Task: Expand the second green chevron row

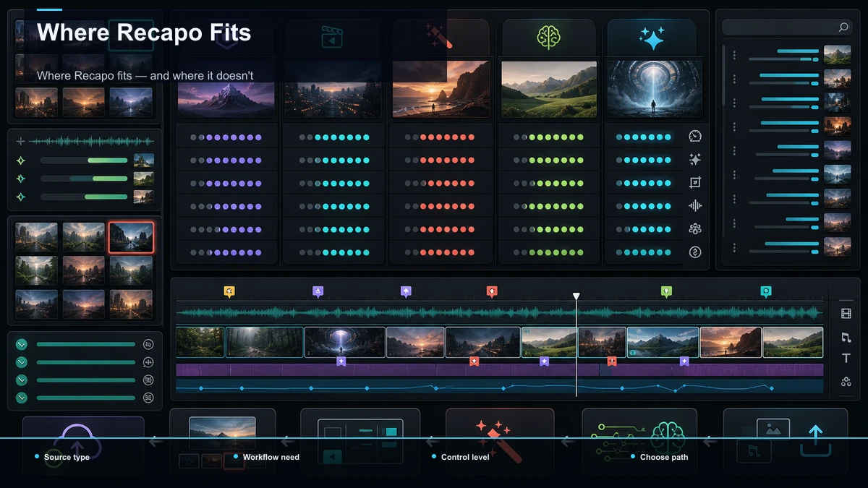Action: (22, 362)
